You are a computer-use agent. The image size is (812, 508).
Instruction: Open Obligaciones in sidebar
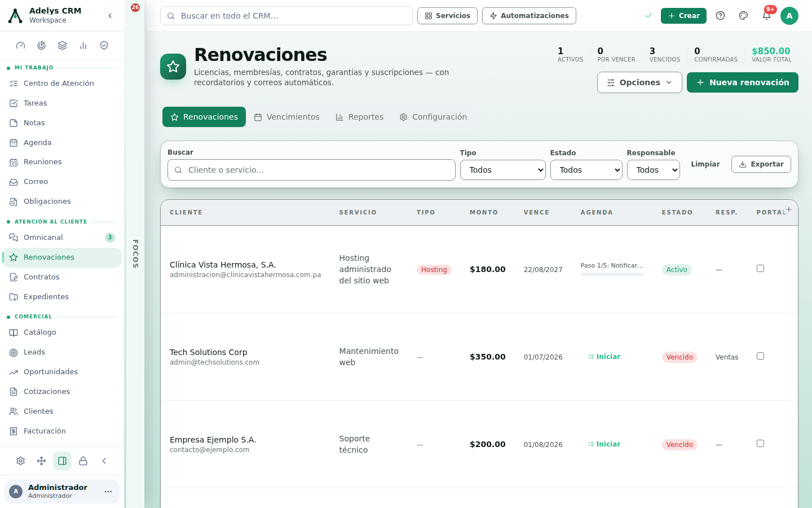point(62,202)
